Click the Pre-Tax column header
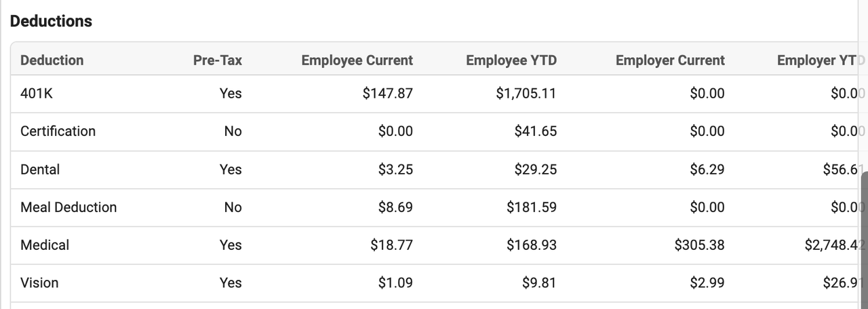 [217, 60]
